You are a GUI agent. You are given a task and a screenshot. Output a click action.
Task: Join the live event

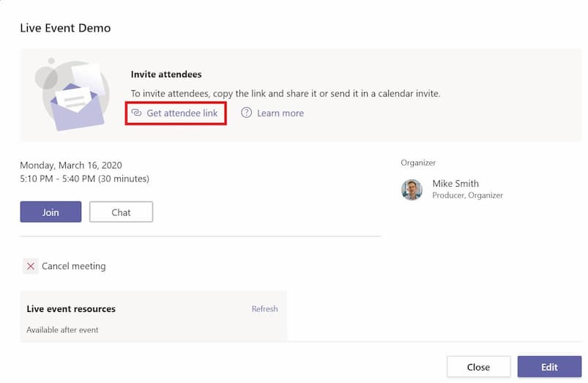tap(51, 212)
